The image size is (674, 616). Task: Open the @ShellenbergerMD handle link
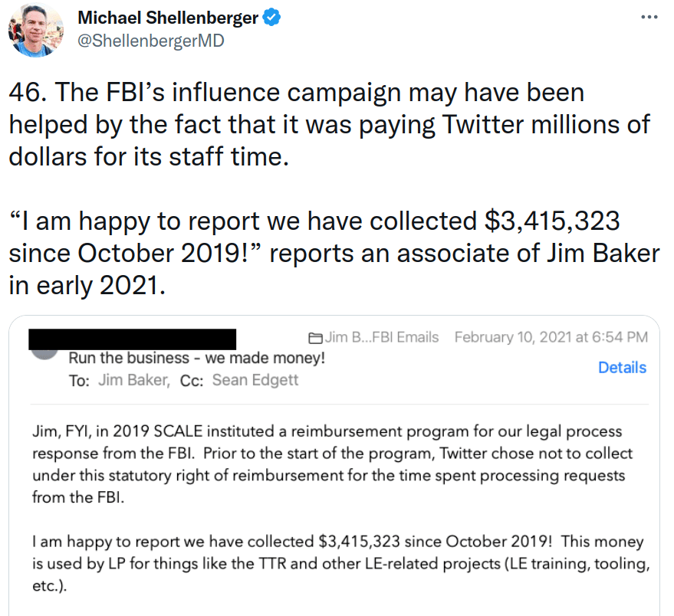click(151, 41)
